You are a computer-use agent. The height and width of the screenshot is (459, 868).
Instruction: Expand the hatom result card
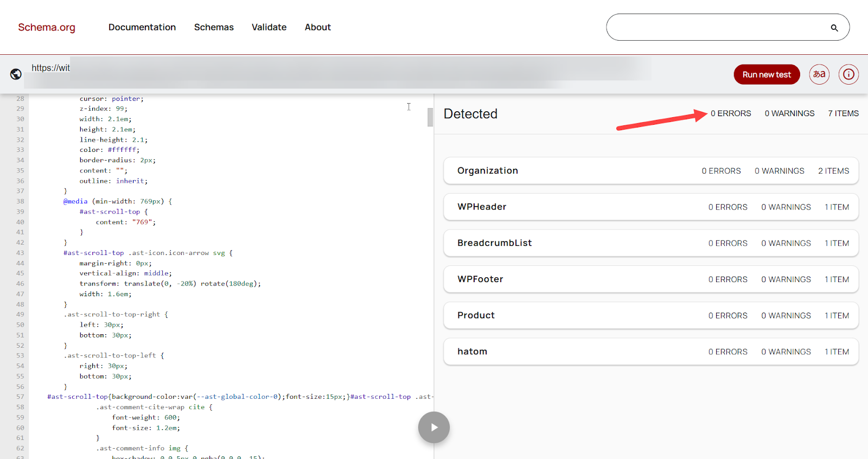pos(651,352)
